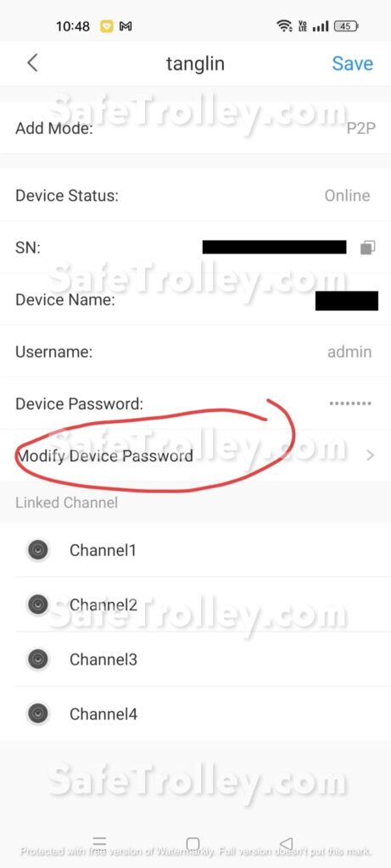Open Modify Device Password chevron
This screenshot has height=868, width=391.
point(371,455)
